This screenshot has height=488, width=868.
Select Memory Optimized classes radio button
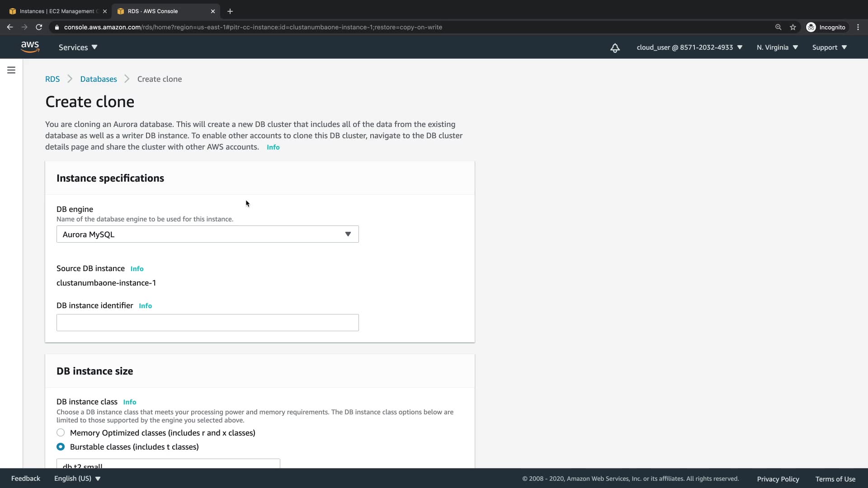61,432
